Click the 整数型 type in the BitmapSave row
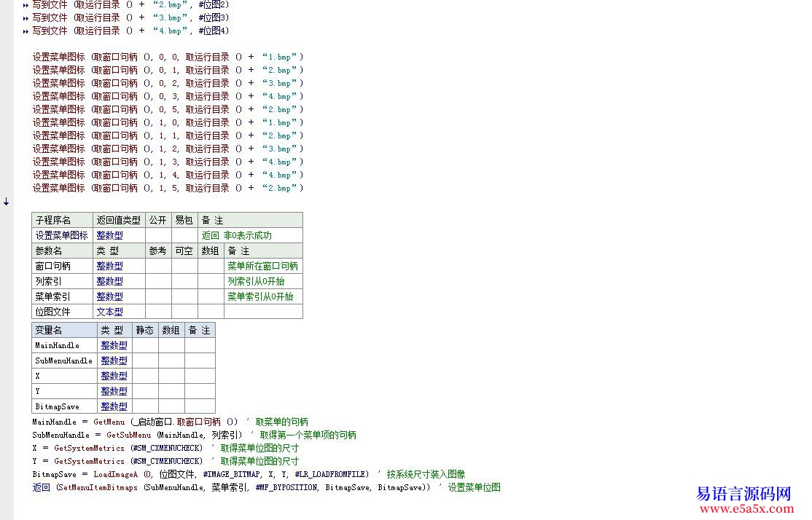812x520 pixels. coord(114,406)
